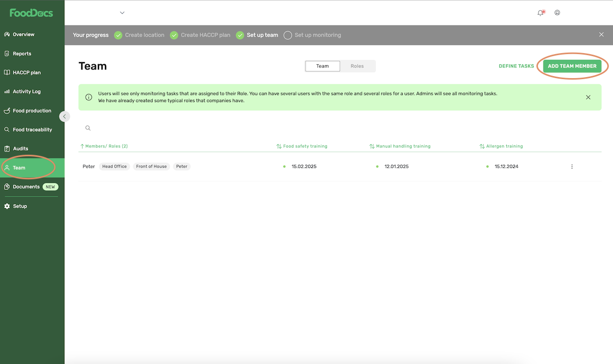Switch to the Roles tab
613x364 pixels.
[x=357, y=66]
